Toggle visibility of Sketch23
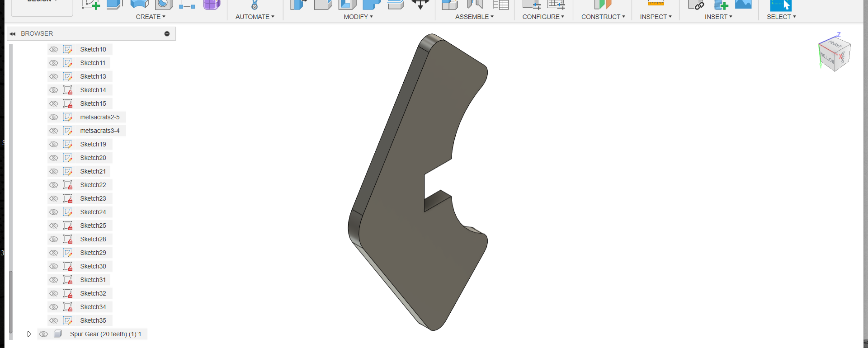Image resolution: width=868 pixels, height=348 pixels. (53, 198)
